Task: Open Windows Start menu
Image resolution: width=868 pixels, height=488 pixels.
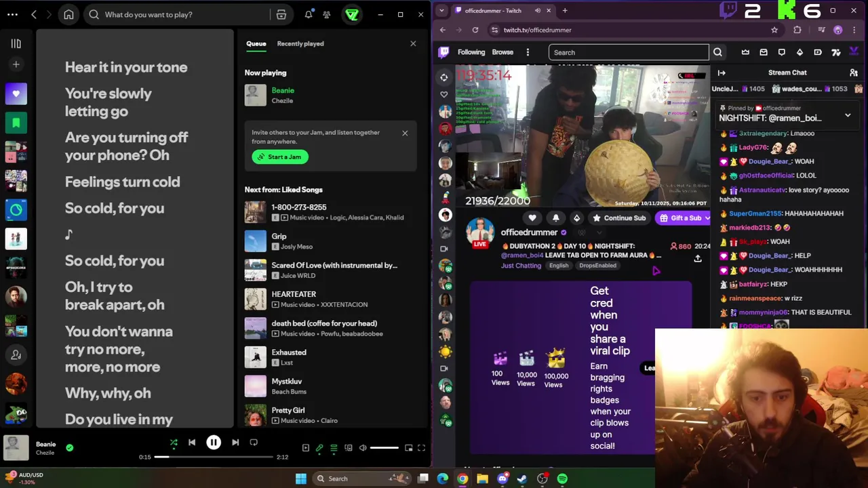Action: (300, 479)
